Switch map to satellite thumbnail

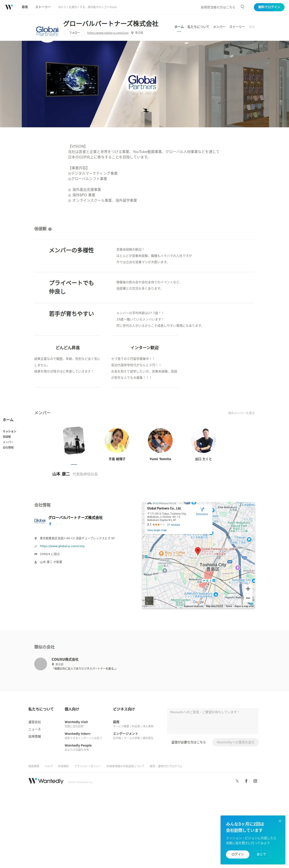click(x=149, y=601)
